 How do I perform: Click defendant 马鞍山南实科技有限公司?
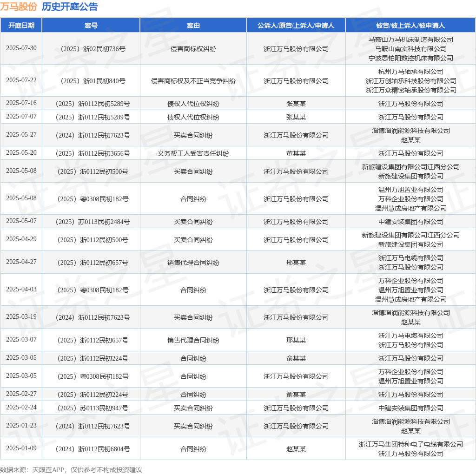coord(411,49)
